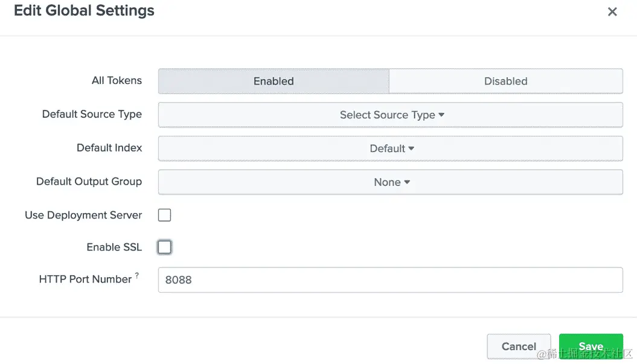Click the Enable SSL label text

(x=114, y=247)
